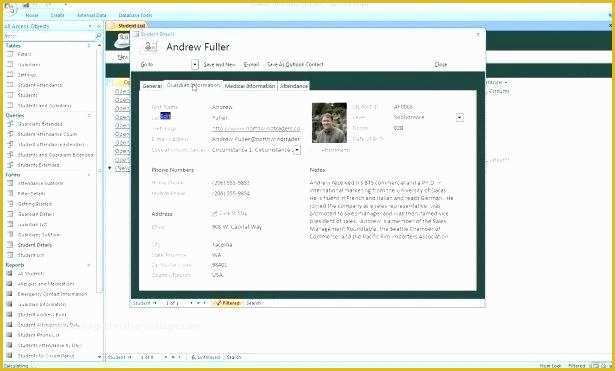The image size is (615, 371).
Task: Select the Students and Guardians table icon
Action: (11, 105)
